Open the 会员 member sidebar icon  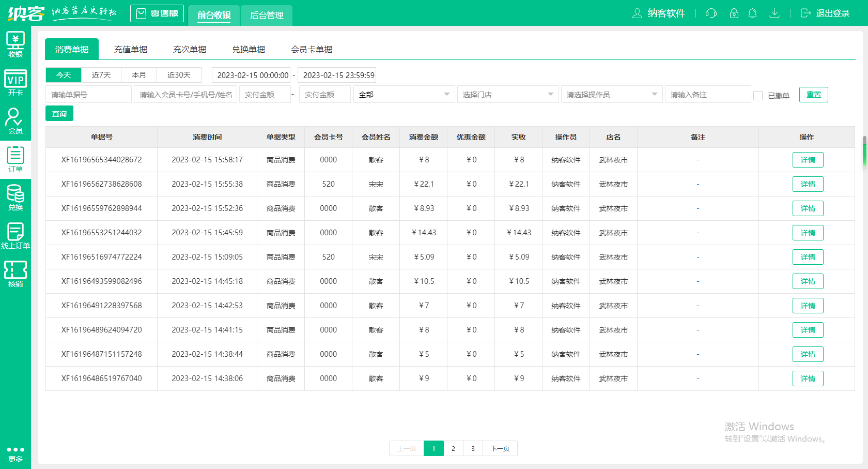(16, 121)
